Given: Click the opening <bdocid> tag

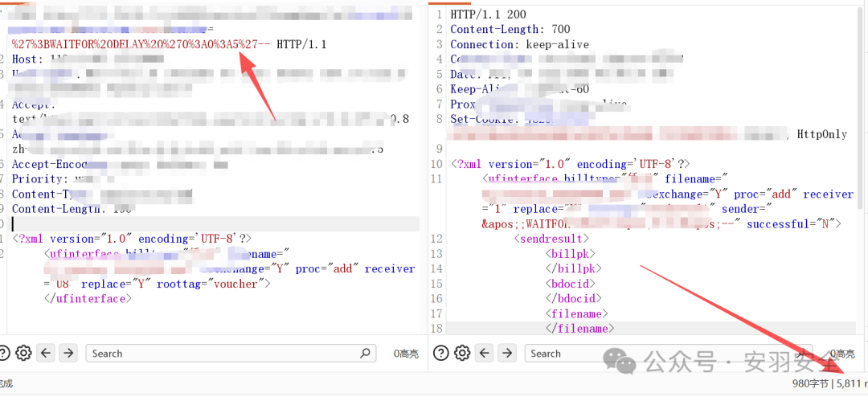Looking at the screenshot, I should click(570, 284).
